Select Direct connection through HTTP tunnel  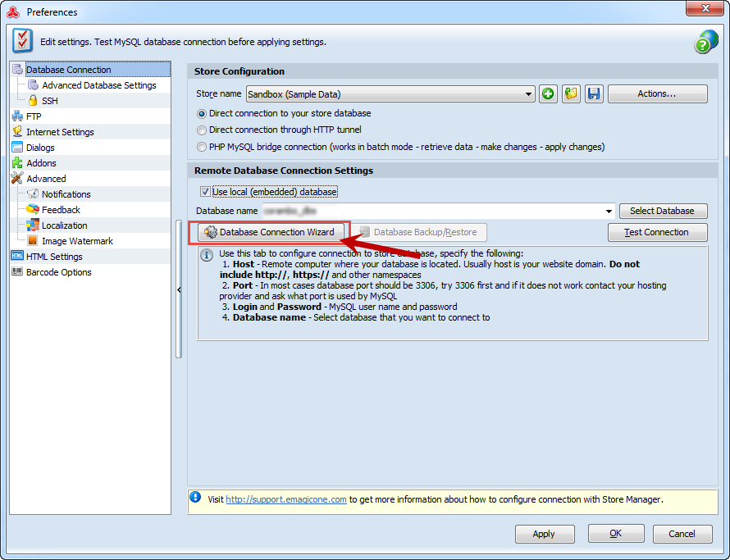pos(202,130)
